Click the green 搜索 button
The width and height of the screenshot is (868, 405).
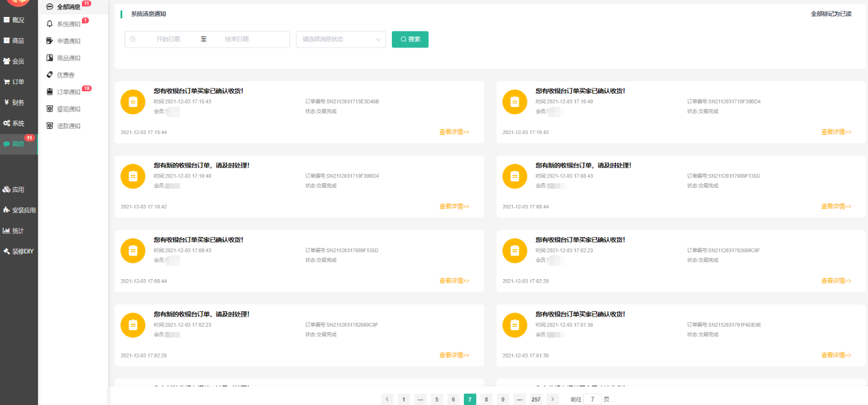(x=410, y=39)
